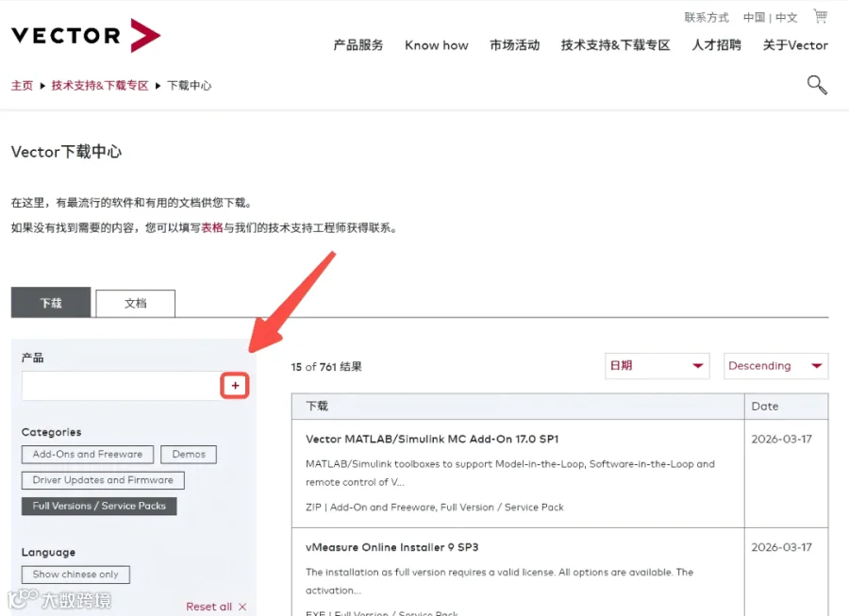
Task: Open the 表格 form link
Action: [x=212, y=228]
